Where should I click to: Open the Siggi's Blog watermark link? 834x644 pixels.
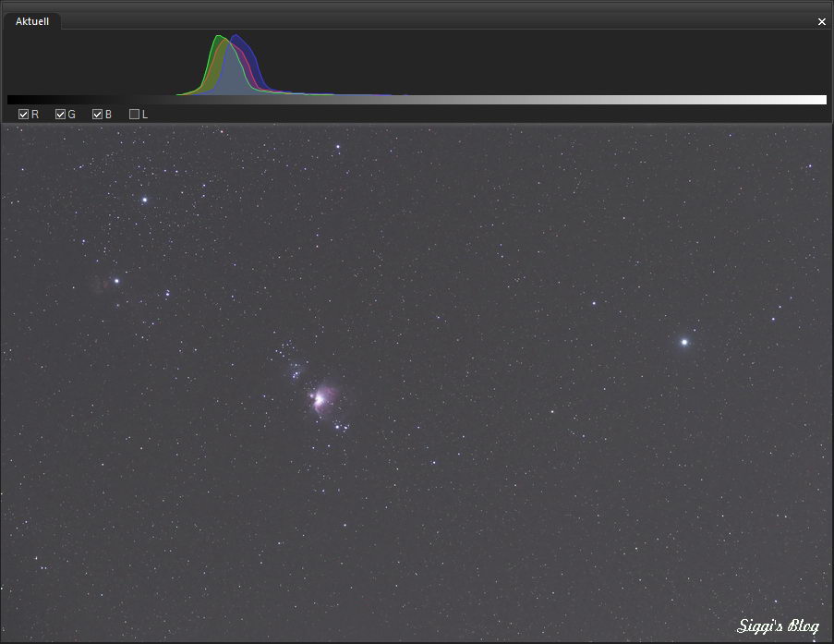click(x=778, y=626)
